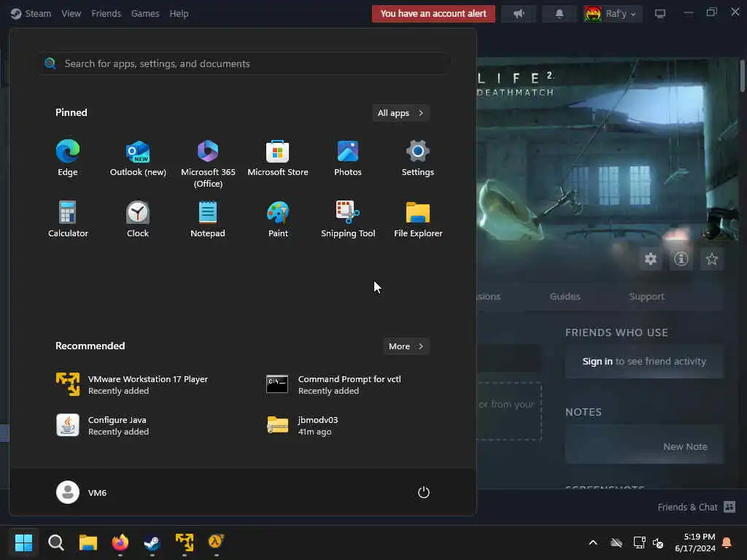Viewport: 747px width, 560px height.
Task: Expand All apps list
Action: pyautogui.click(x=400, y=113)
